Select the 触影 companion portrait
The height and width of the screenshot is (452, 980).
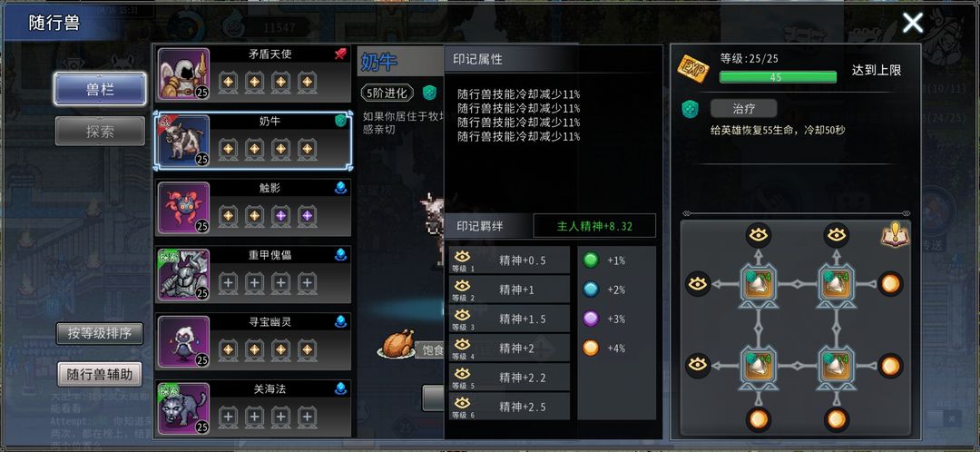(183, 208)
